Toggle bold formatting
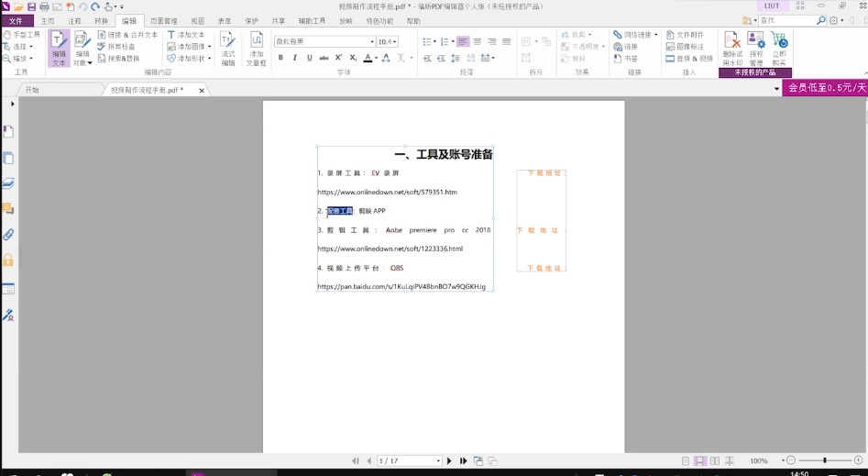 click(x=280, y=58)
